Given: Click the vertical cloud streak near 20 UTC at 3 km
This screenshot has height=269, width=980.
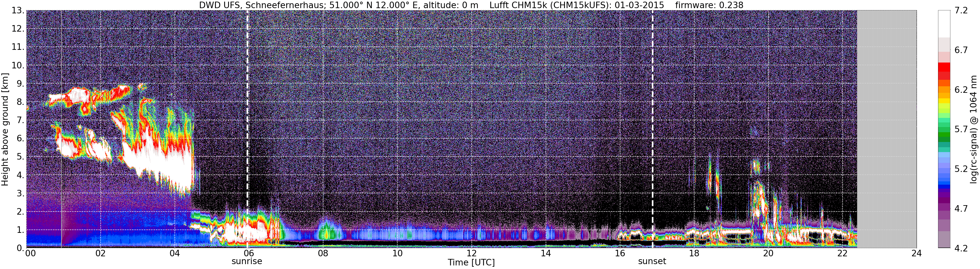Looking at the screenshot, I should tap(760, 200).
